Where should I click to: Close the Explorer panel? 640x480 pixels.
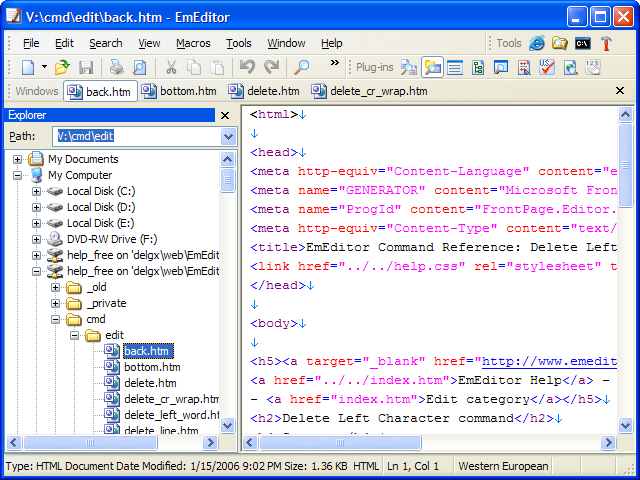click(x=225, y=116)
